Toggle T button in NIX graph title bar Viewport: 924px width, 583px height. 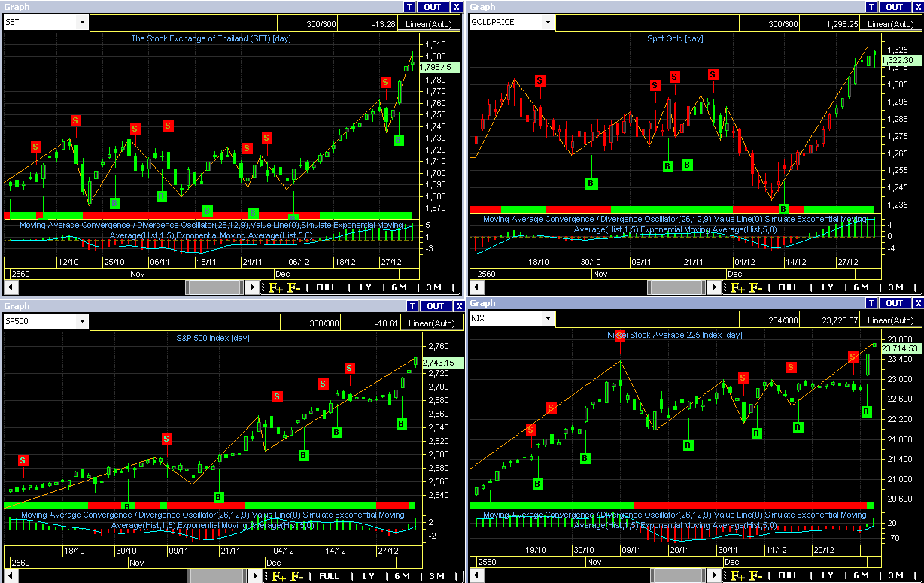871,303
